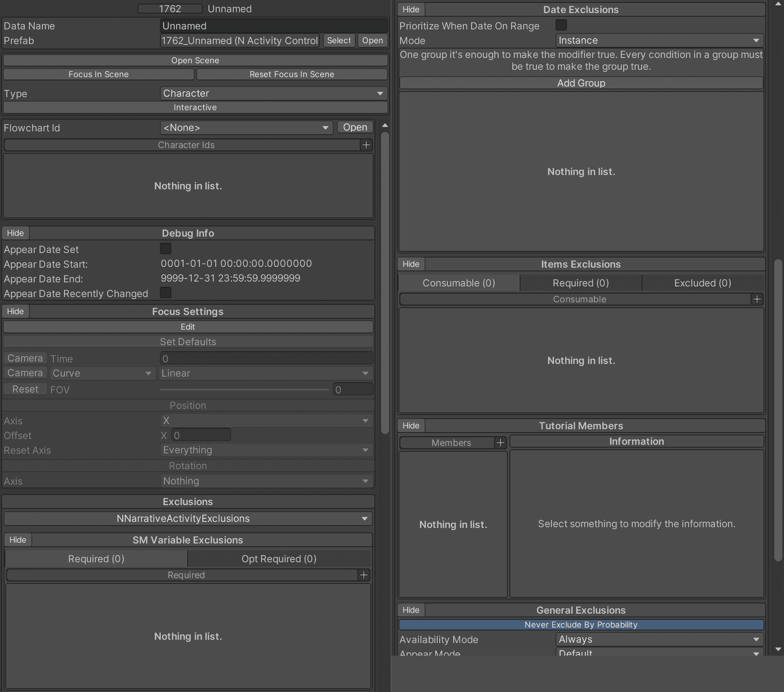Add a Consumable item entry
784x692 pixels.
tap(757, 299)
